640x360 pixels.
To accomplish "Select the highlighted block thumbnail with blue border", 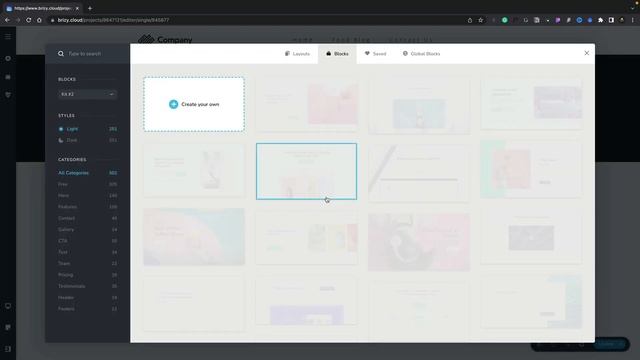I will (x=307, y=171).
